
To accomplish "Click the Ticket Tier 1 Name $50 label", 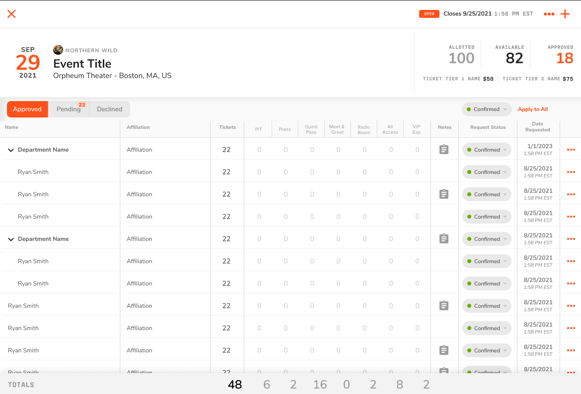I will pyautogui.click(x=458, y=79).
